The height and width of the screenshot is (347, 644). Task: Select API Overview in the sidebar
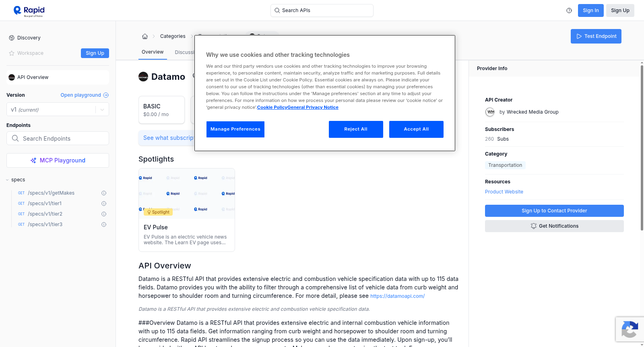(x=58, y=77)
